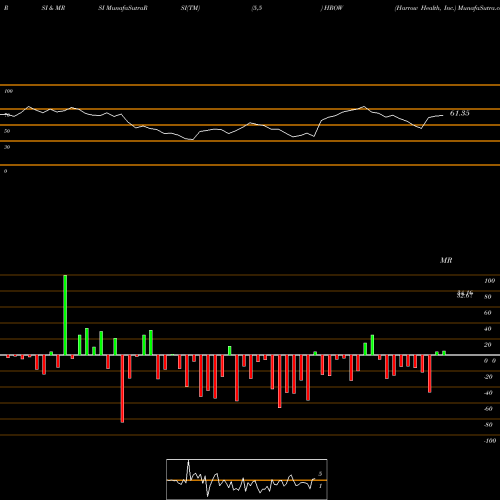Click the 'SI(TM)' header label

tap(190, 8)
